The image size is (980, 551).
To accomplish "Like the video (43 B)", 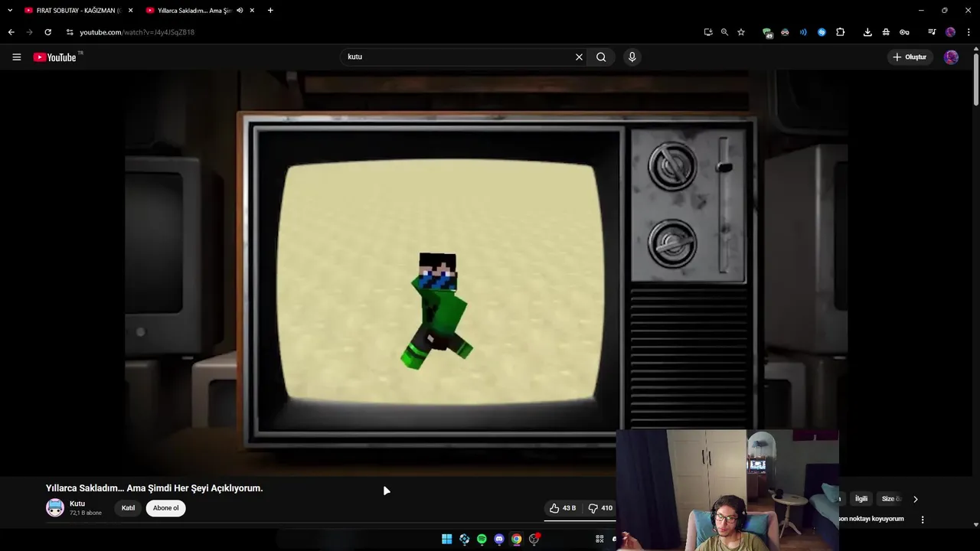I will (x=563, y=508).
